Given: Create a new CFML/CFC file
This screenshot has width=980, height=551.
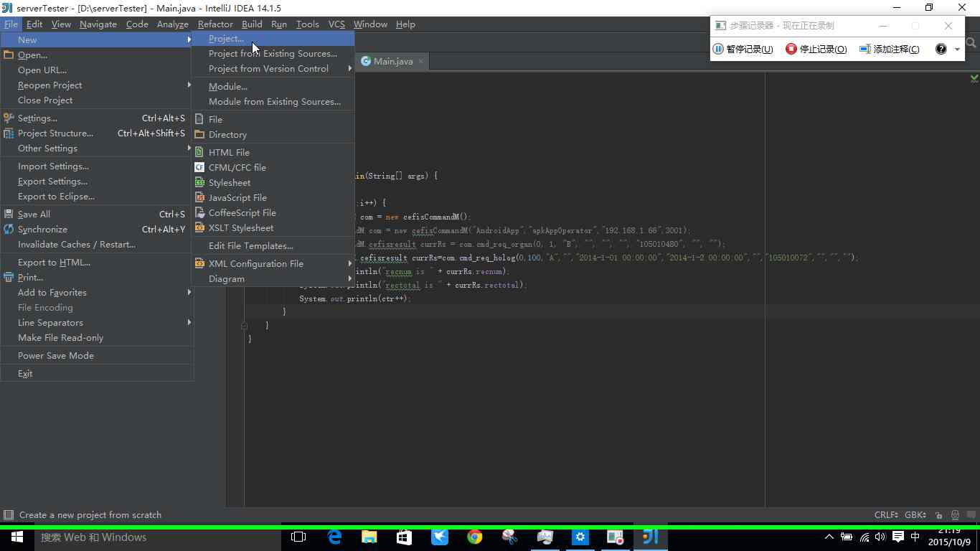Looking at the screenshot, I should pos(273,168).
